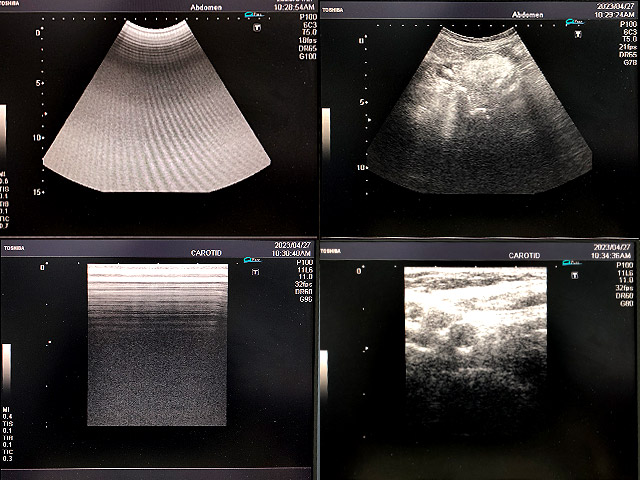Click DR60 in the 10:34:36AM panel
Viewport: 640px width, 480px height.
coord(624,296)
